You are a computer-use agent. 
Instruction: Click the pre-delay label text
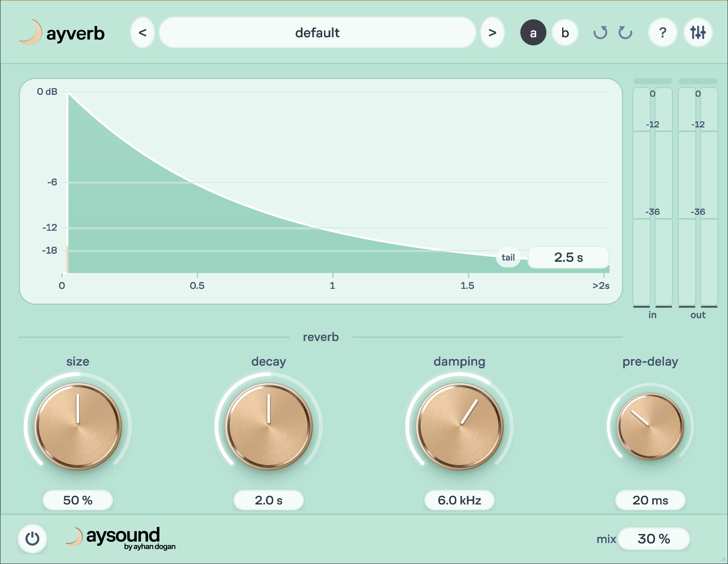[650, 362]
